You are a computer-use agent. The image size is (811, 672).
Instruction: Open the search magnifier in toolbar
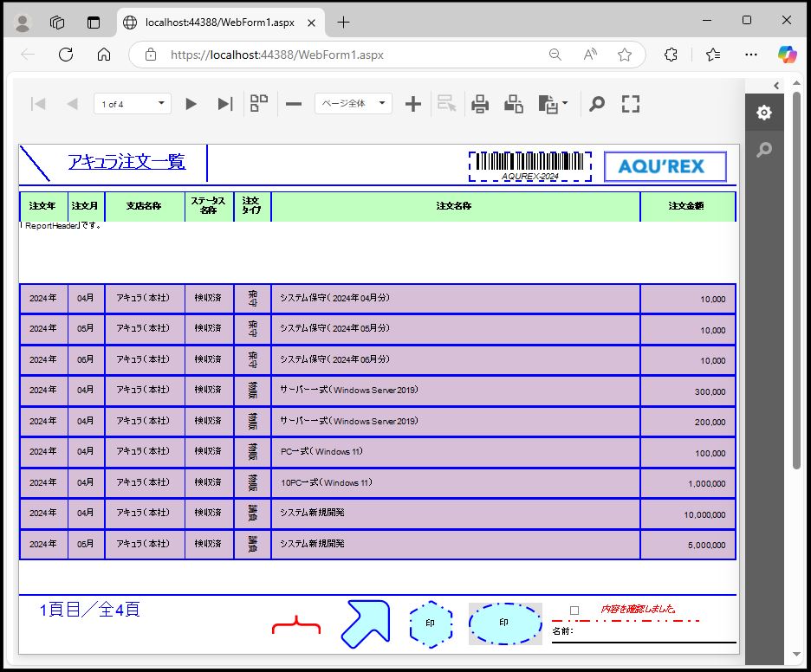click(597, 104)
